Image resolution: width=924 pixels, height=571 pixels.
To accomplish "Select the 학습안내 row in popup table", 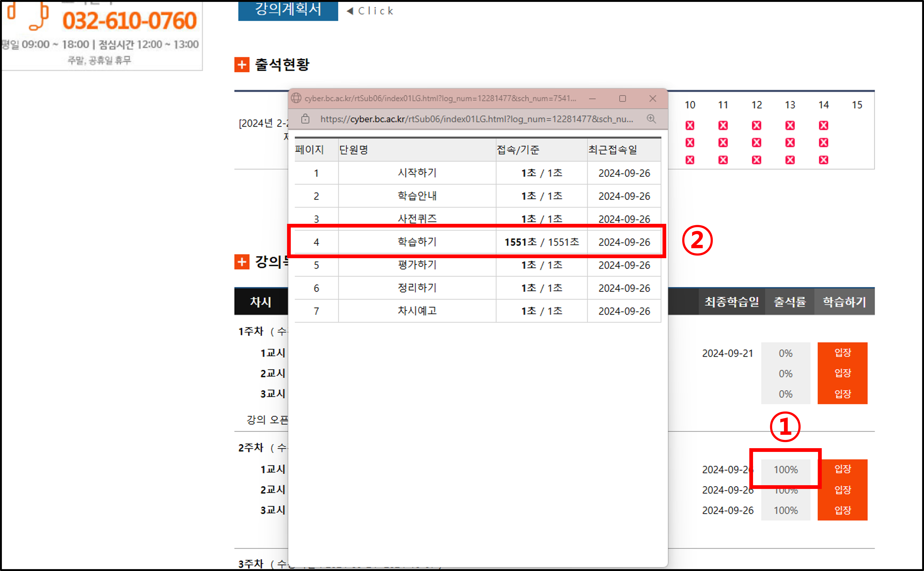I will pyautogui.click(x=478, y=196).
